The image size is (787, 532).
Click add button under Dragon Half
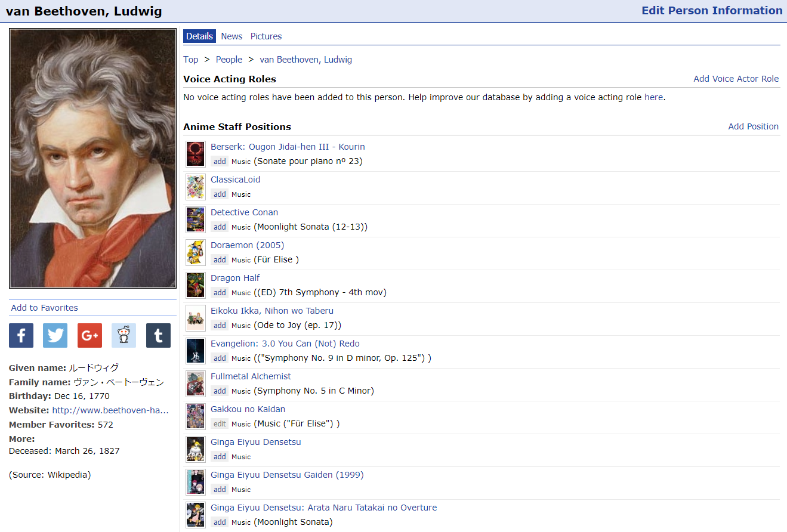[x=220, y=293]
